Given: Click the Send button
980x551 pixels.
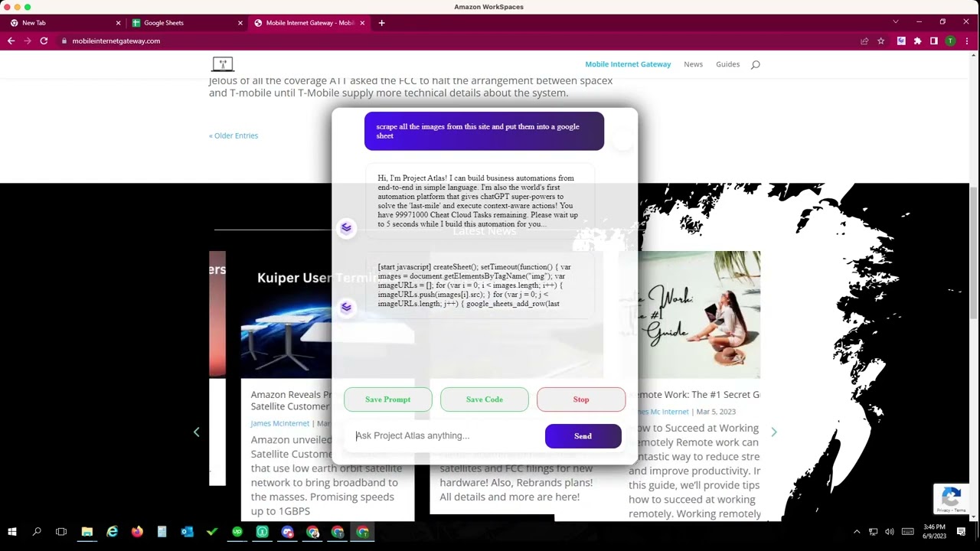Looking at the screenshot, I should tap(583, 436).
